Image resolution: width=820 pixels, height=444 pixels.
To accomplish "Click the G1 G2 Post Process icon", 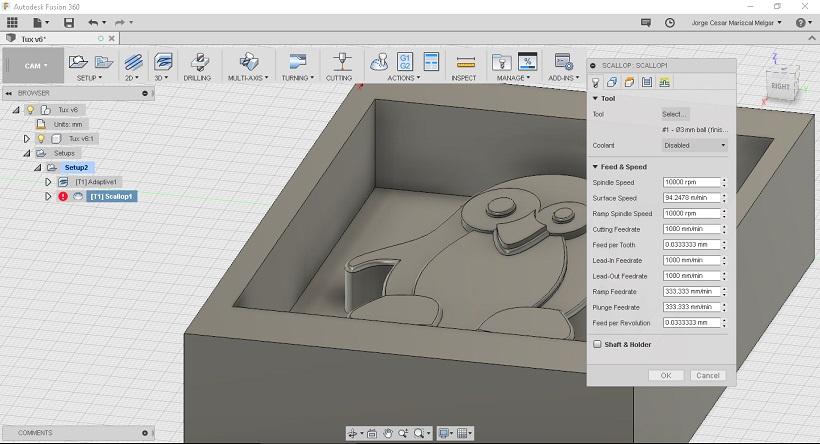I will pyautogui.click(x=405, y=62).
